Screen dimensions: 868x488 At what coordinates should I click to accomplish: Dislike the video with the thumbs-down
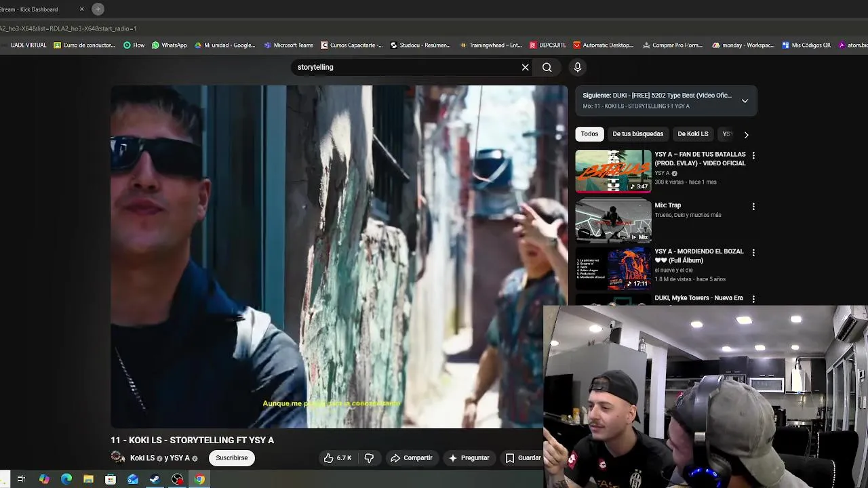(369, 458)
